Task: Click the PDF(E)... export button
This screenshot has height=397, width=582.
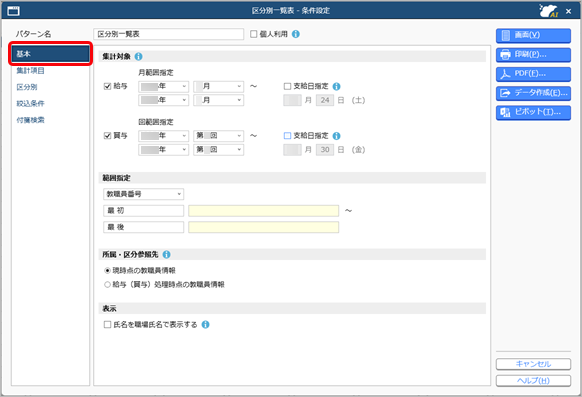Action: coord(533,74)
